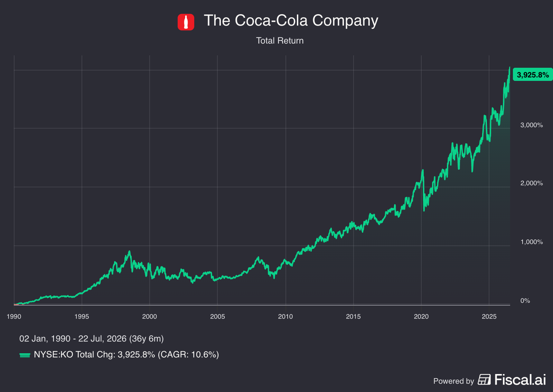Select The Coca-Cola Company chart title
The width and height of the screenshot is (553, 392).
tap(291, 20)
